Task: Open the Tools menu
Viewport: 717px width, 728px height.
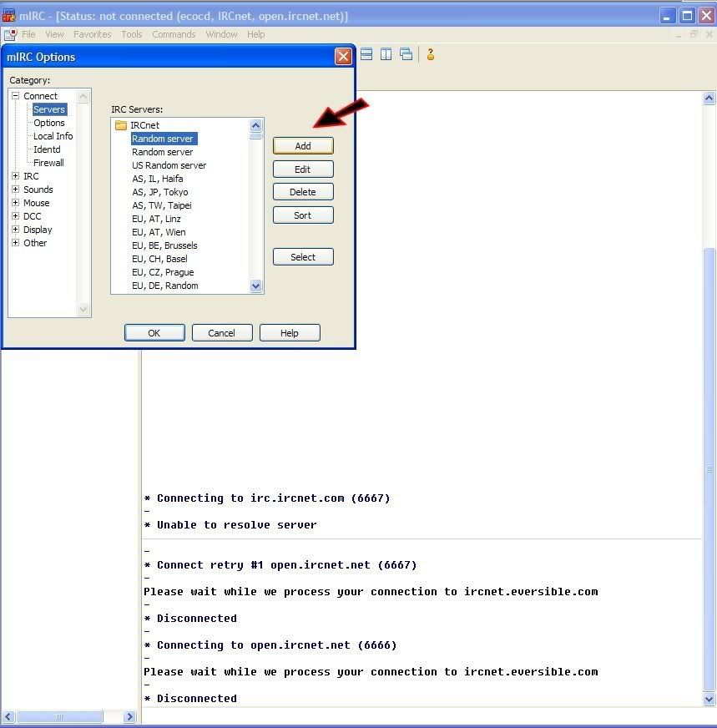Action: (132, 34)
